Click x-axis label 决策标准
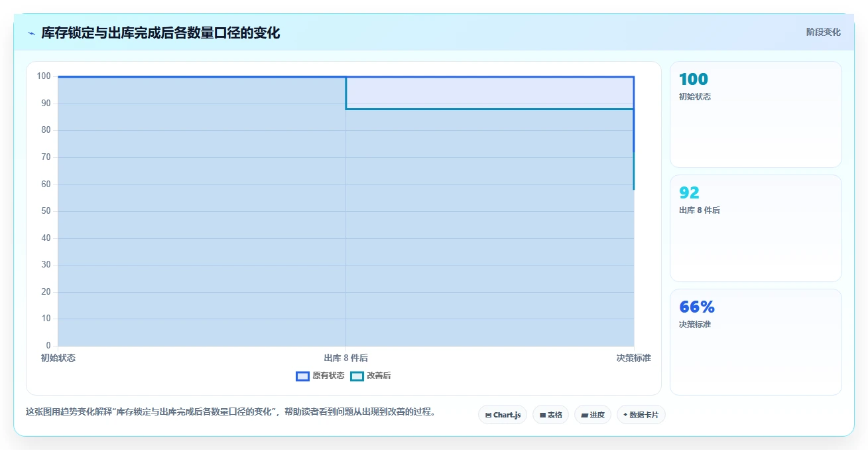868x450 pixels. (x=634, y=358)
